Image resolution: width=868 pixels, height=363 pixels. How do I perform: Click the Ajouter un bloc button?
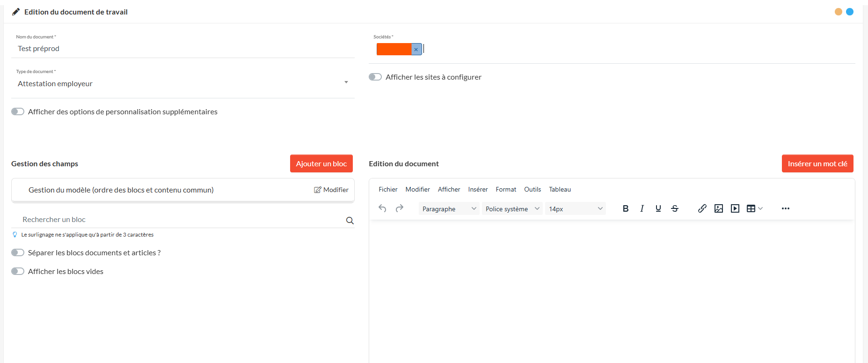321,163
